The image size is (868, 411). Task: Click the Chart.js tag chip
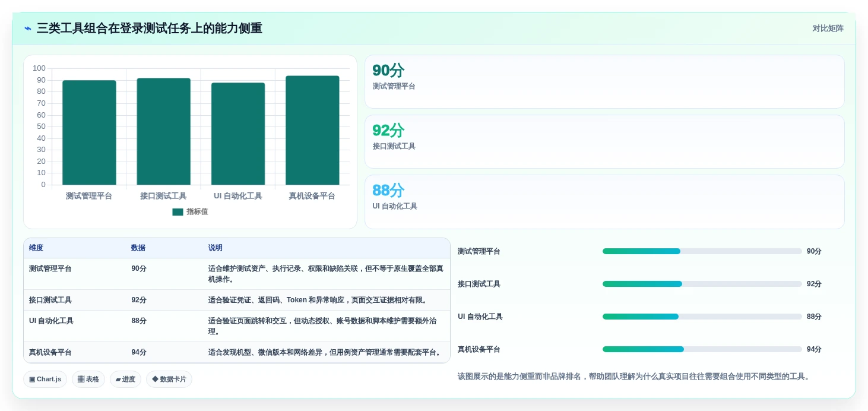pos(45,379)
